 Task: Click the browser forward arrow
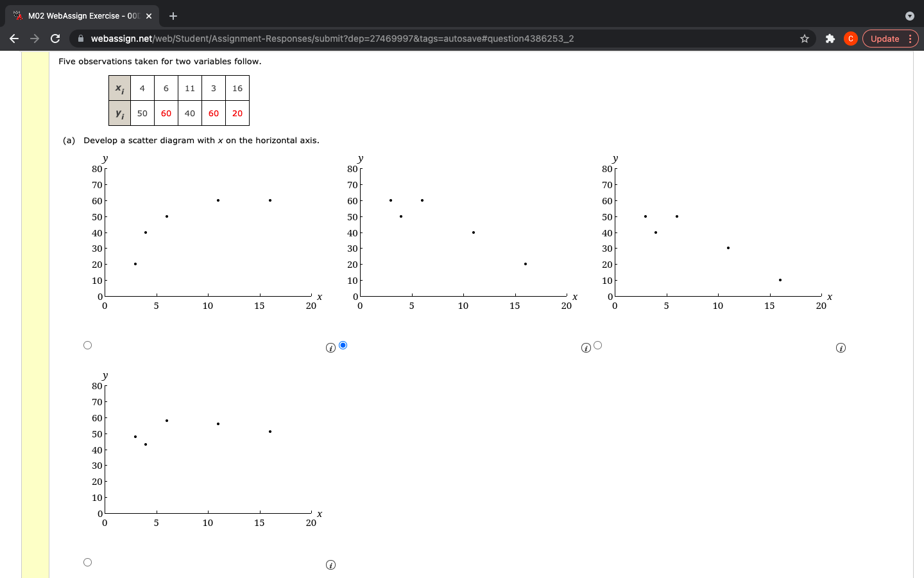35,39
